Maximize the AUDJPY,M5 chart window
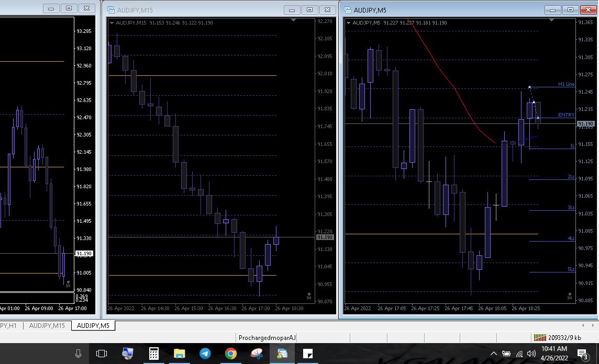Viewport: 599px width, 364px height. (x=570, y=9)
